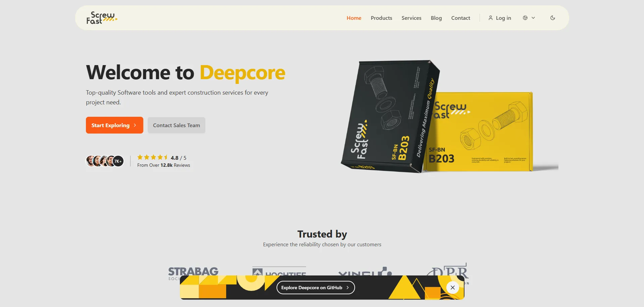The height and width of the screenshot is (307, 644).
Task: Go to the Services page
Action: tap(411, 18)
